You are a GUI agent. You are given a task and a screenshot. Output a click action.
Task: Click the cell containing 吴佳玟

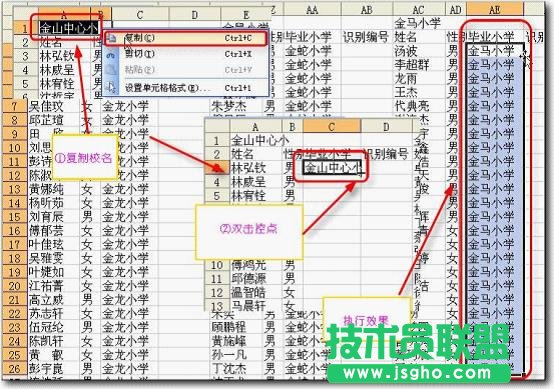pos(53,106)
